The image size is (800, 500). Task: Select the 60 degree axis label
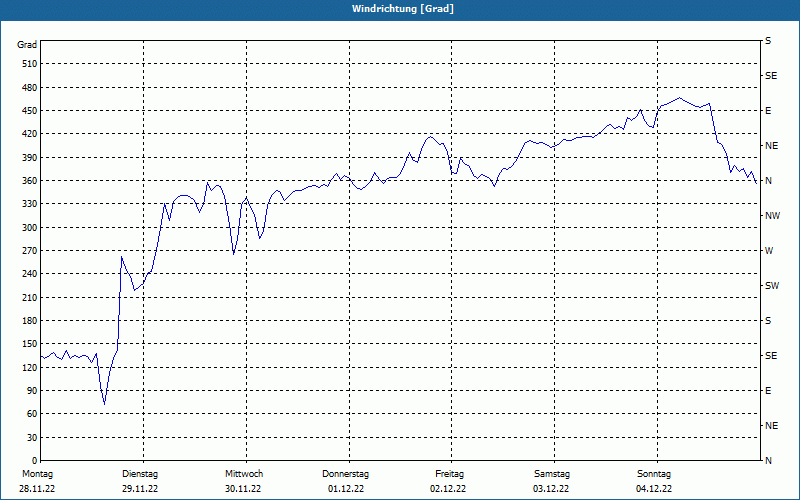(x=32, y=414)
